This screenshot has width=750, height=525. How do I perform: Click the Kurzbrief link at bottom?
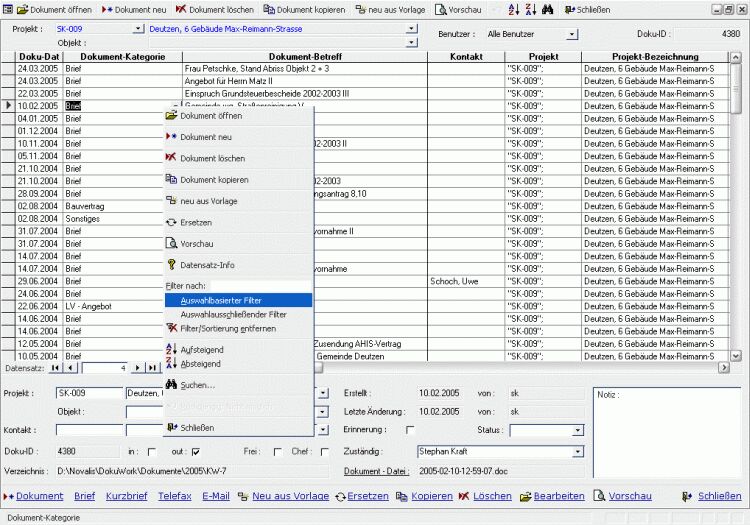[x=126, y=496]
